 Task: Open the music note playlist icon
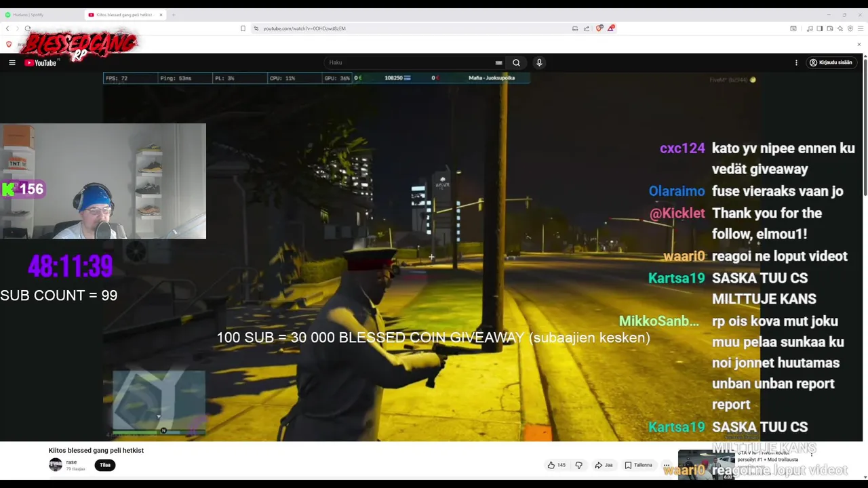[x=810, y=28]
